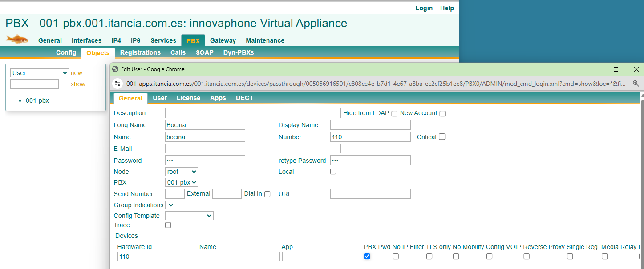This screenshot has height=269, width=644.
Task: Click the retype Password field
Action: pyautogui.click(x=370, y=160)
